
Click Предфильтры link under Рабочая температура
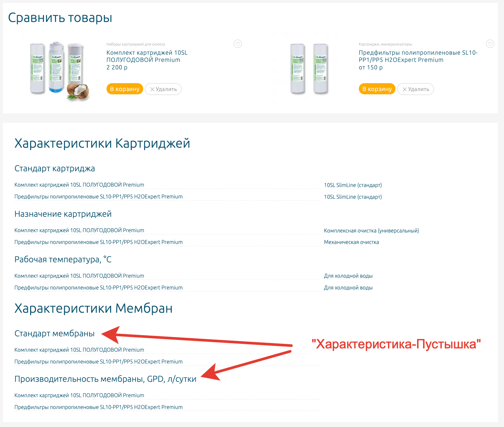[98, 288]
